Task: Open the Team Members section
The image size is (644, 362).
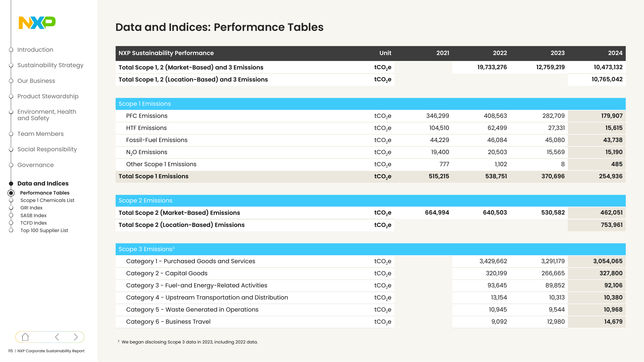Action: [40, 134]
